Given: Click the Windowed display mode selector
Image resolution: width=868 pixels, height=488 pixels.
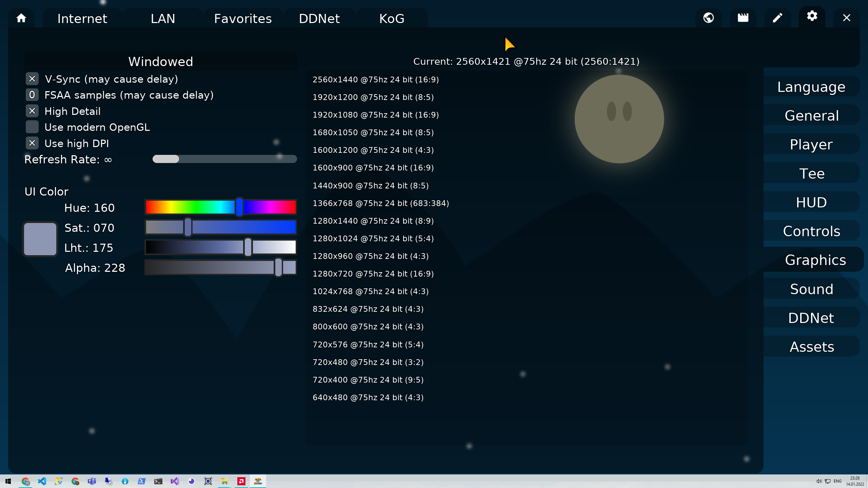Looking at the screenshot, I should tap(160, 61).
